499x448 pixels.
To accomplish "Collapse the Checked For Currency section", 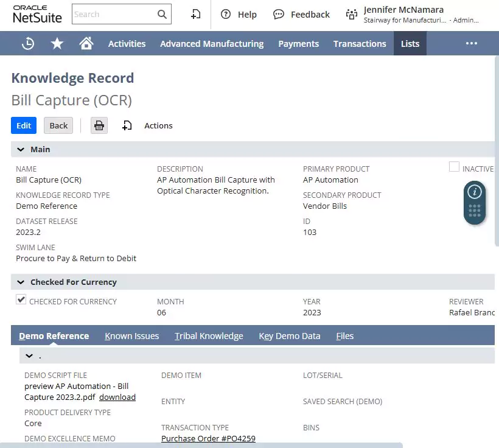I will tap(21, 282).
